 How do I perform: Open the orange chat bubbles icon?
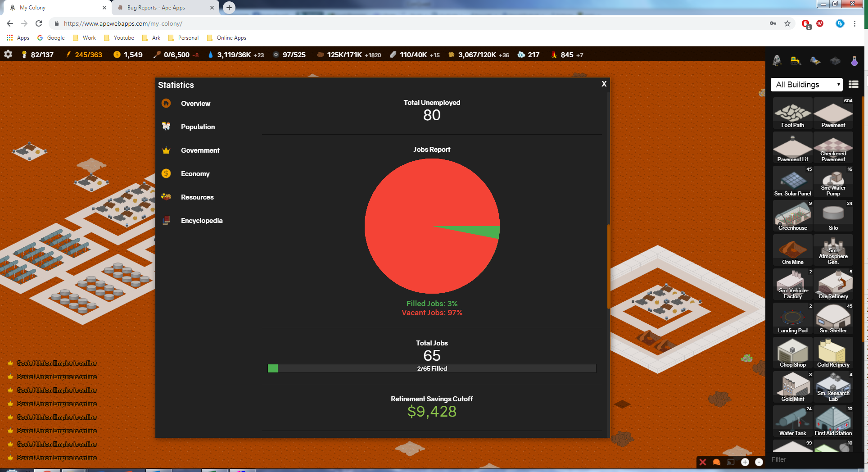click(x=717, y=462)
